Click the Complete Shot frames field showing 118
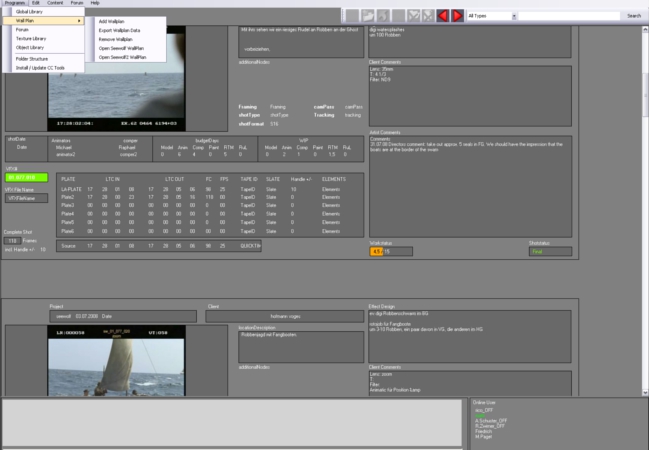The image size is (650, 450). pyautogui.click(x=12, y=241)
